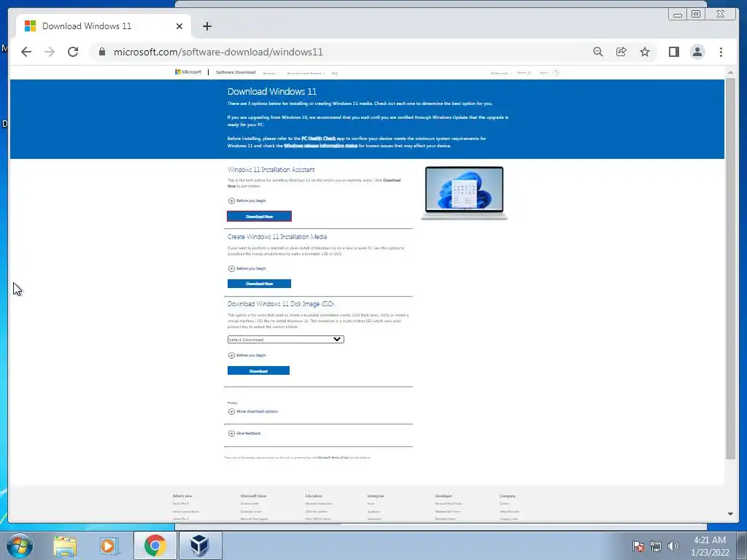This screenshot has width=747, height=560.
Task: Reload the current page
Action: click(x=73, y=52)
